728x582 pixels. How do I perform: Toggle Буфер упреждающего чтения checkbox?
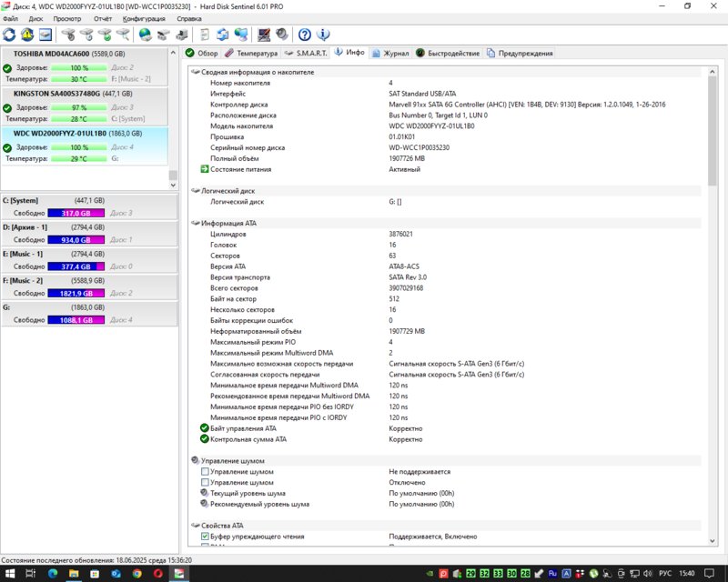pos(205,536)
